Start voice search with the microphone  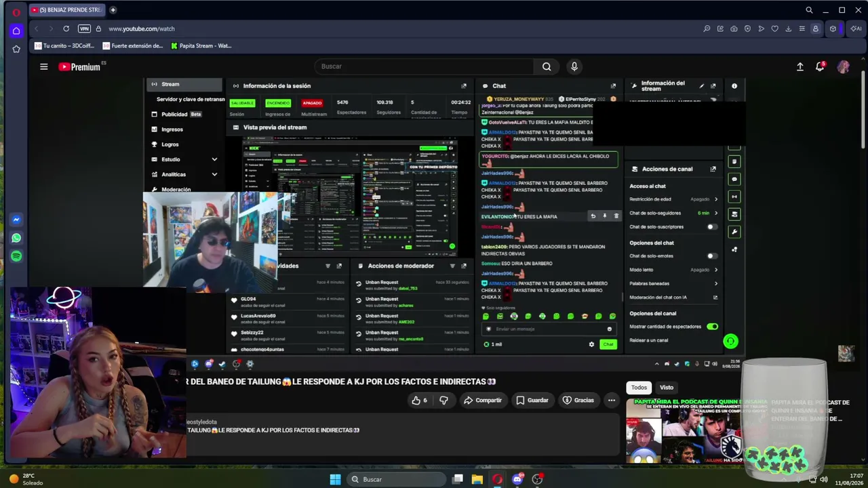574,66
